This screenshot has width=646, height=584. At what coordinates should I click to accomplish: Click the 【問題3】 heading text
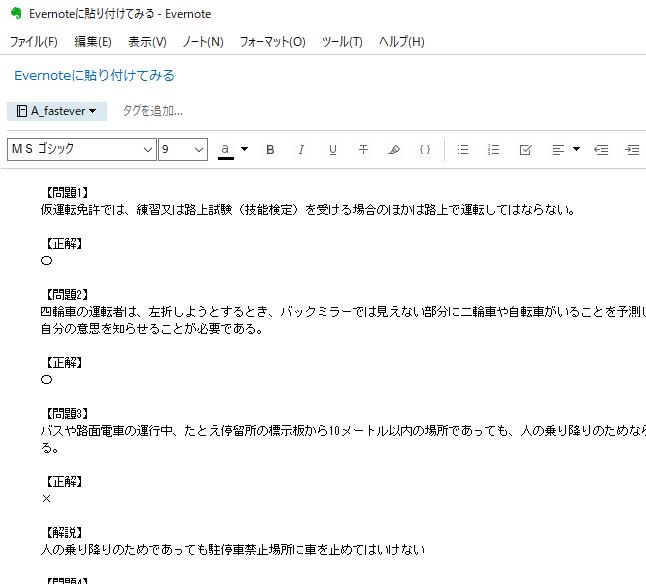[66, 413]
